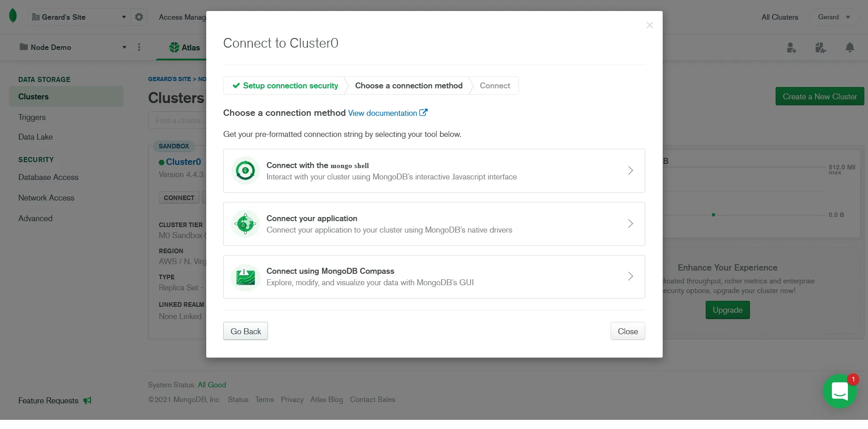The width and height of the screenshot is (868, 429).
Task: Click GERARD'S SITE breadcrumb
Action: tap(170, 79)
